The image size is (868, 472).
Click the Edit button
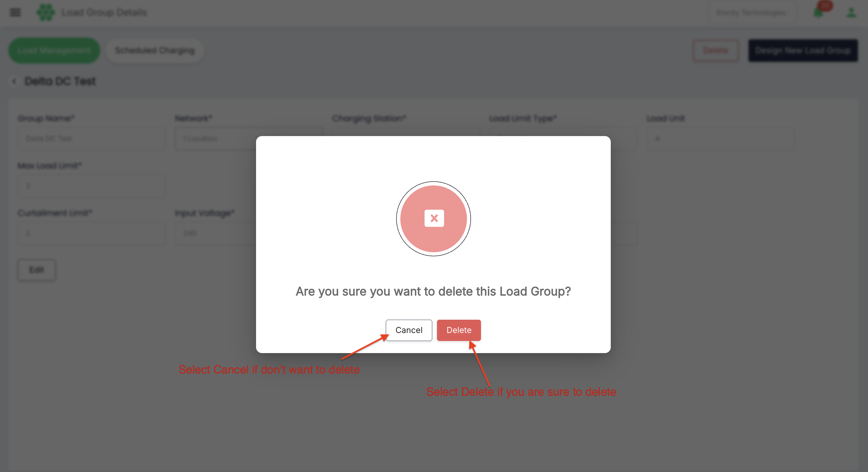(37, 270)
